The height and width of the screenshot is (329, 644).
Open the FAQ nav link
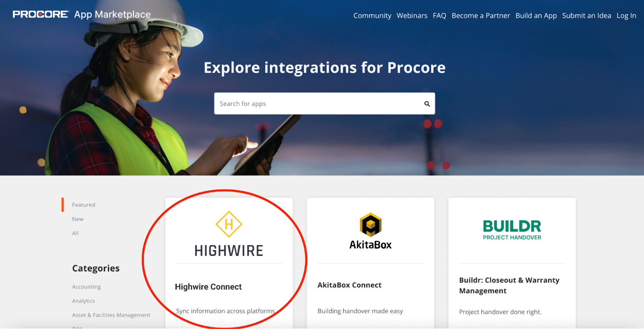440,16
